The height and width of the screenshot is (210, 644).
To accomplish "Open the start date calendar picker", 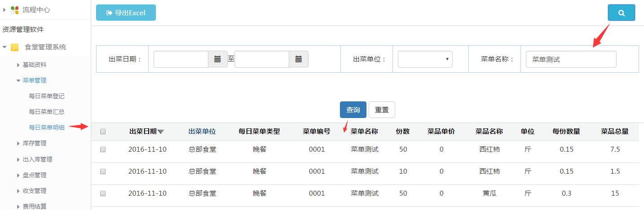I will pos(218,59).
